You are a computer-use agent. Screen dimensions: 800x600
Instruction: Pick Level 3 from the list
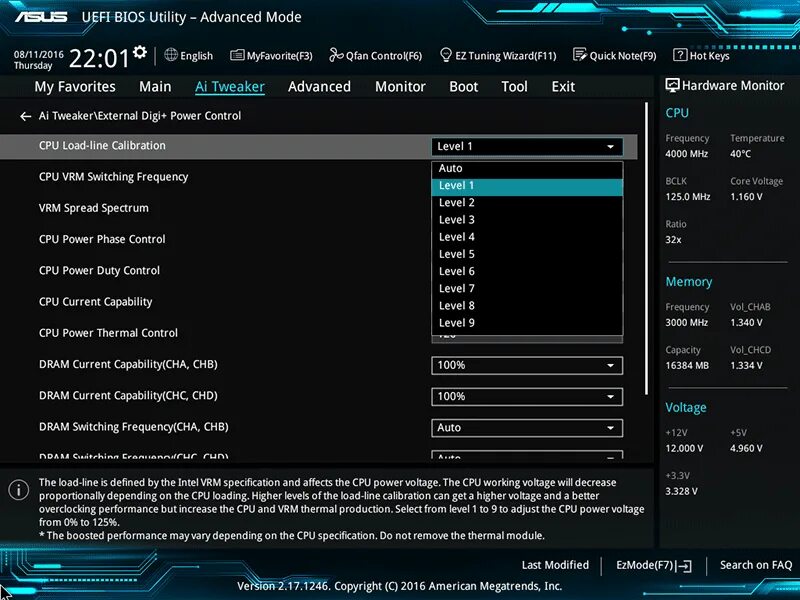tap(527, 220)
